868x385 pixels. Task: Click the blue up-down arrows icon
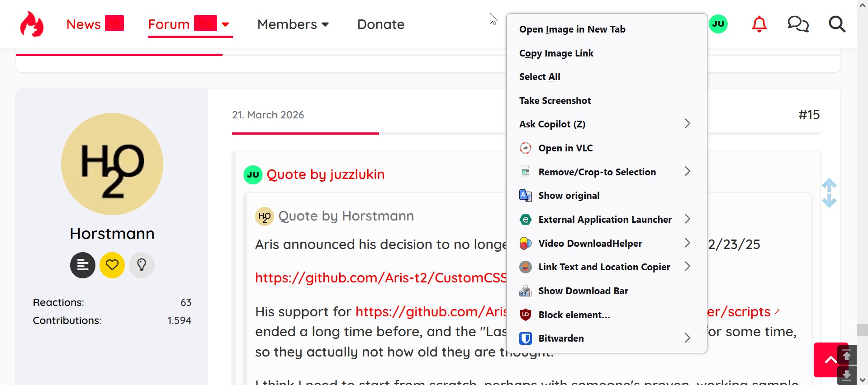pyautogui.click(x=829, y=193)
